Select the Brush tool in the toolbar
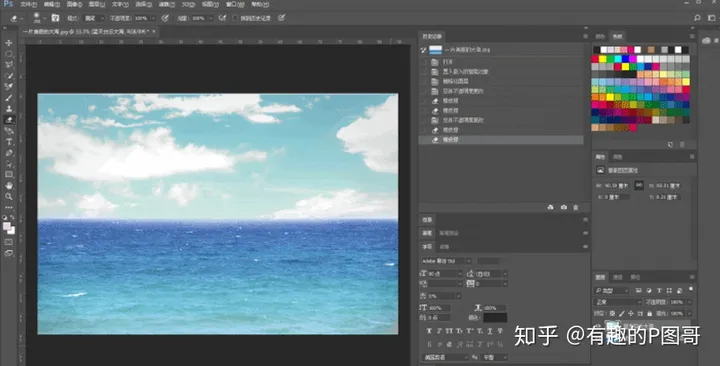Image resolution: width=720 pixels, height=366 pixels. tap(9, 98)
